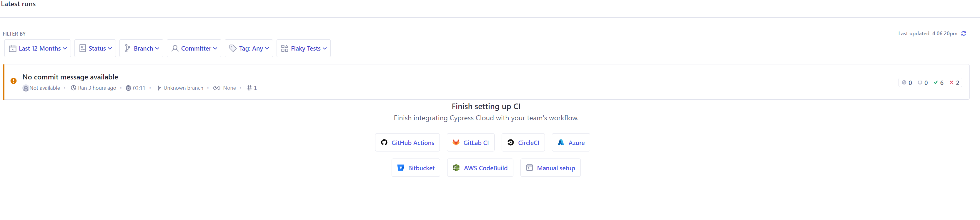Click the run number hash icon
Viewport: 980px width, 220px height.
pyautogui.click(x=249, y=88)
